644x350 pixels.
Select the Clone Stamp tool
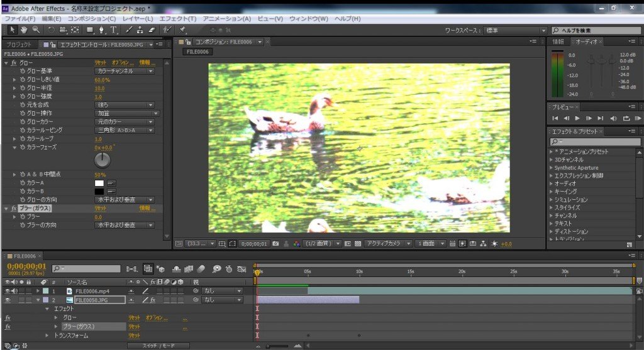[x=140, y=30]
